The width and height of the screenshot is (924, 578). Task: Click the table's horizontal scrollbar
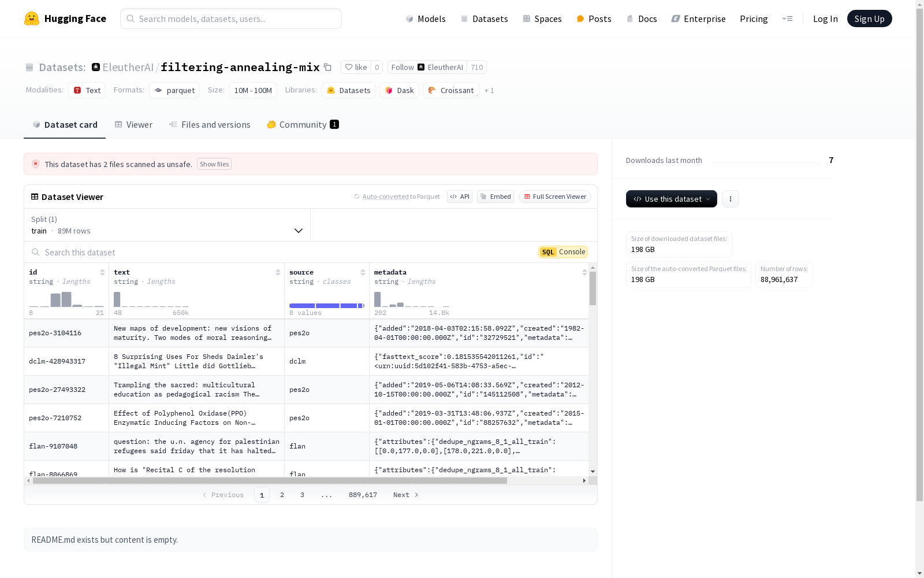(270, 480)
